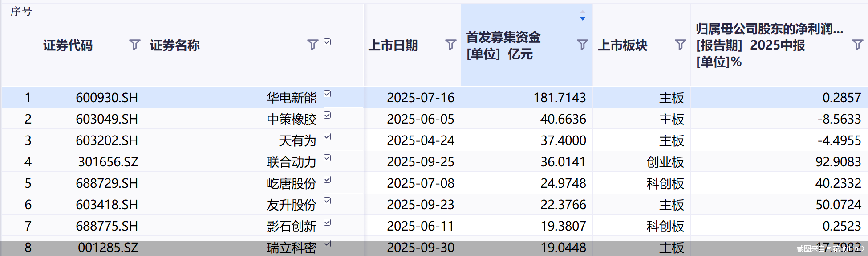The image size is (868, 256).
Task: Open filter for 证券代码 column
Action: (134, 45)
